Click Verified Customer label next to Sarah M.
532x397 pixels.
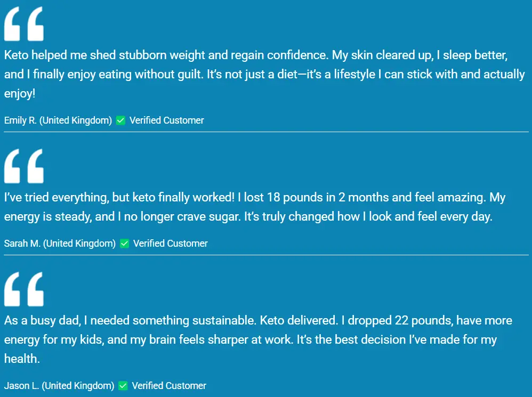click(x=171, y=244)
